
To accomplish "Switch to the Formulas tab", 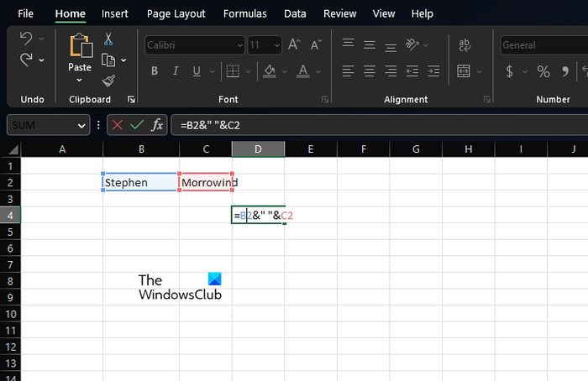I will pos(245,14).
